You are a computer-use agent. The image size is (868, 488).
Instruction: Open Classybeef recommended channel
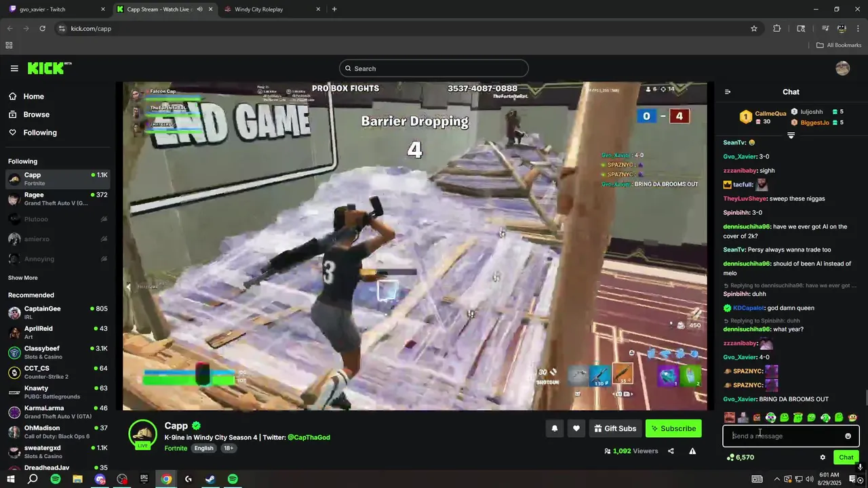58,352
